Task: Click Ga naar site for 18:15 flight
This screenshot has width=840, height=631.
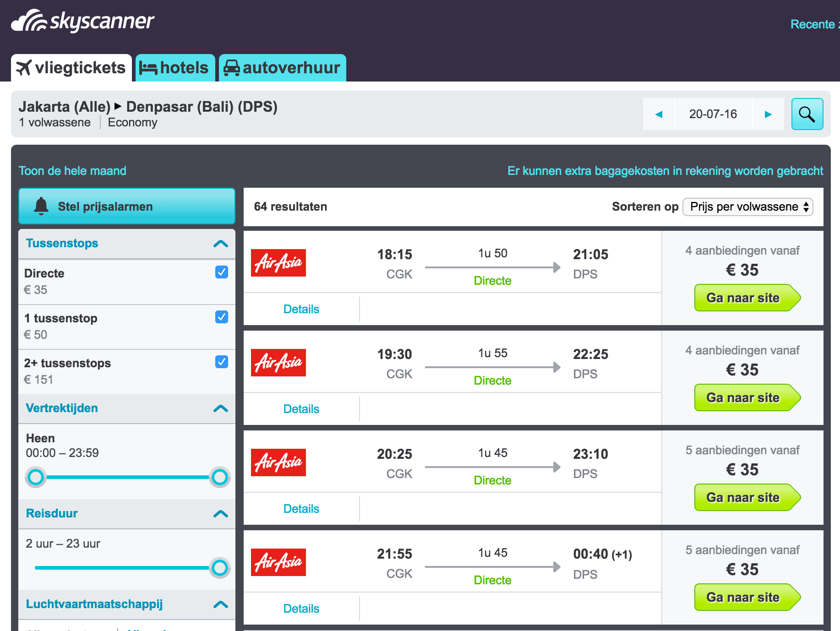Action: click(x=747, y=298)
